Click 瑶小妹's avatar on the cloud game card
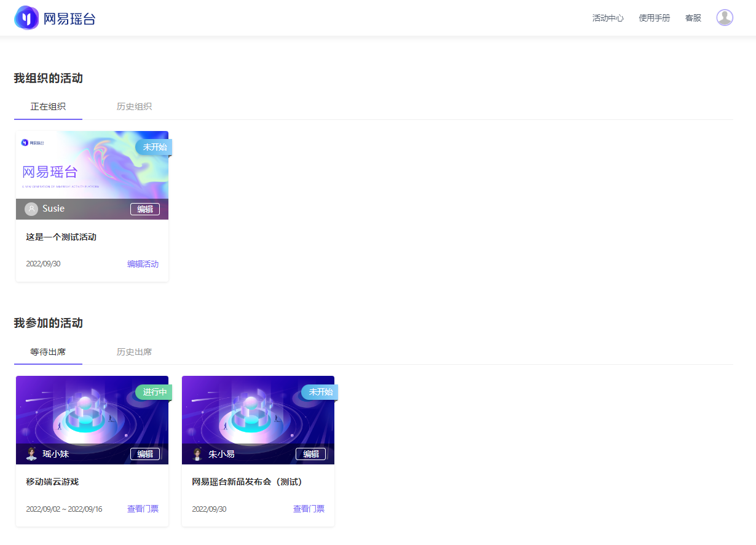 [31, 454]
